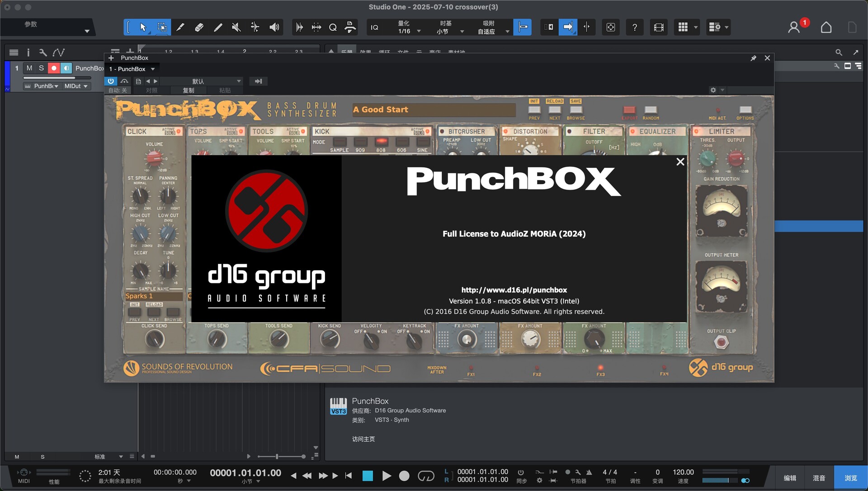This screenshot has height=491, width=868.
Task: Solo track 1 PunchBox
Action: tap(41, 68)
